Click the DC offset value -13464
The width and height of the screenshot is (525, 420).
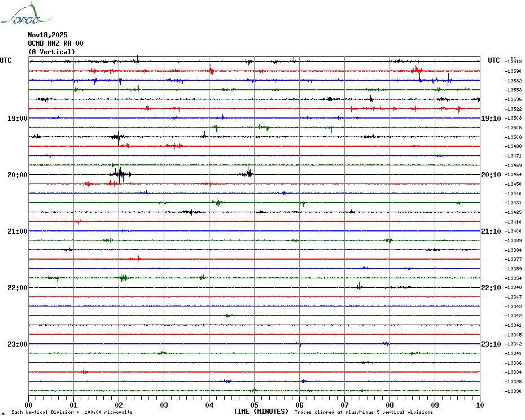click(x=513, y=175)
